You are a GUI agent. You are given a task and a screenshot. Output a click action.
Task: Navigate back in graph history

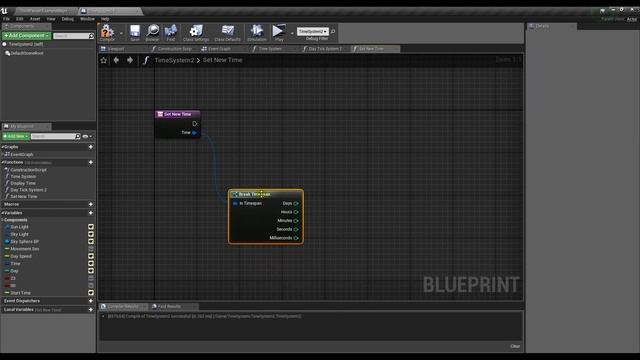point(116,60)
